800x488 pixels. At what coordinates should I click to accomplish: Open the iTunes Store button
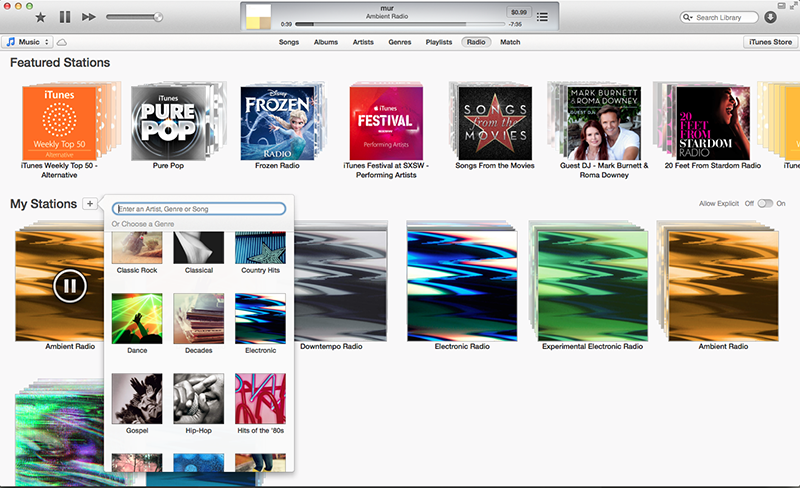pos(770,42)
